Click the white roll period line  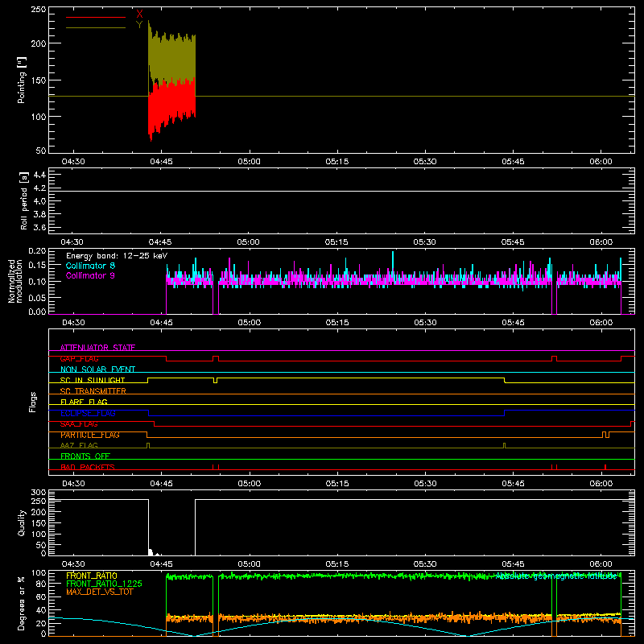click(341, 191)
